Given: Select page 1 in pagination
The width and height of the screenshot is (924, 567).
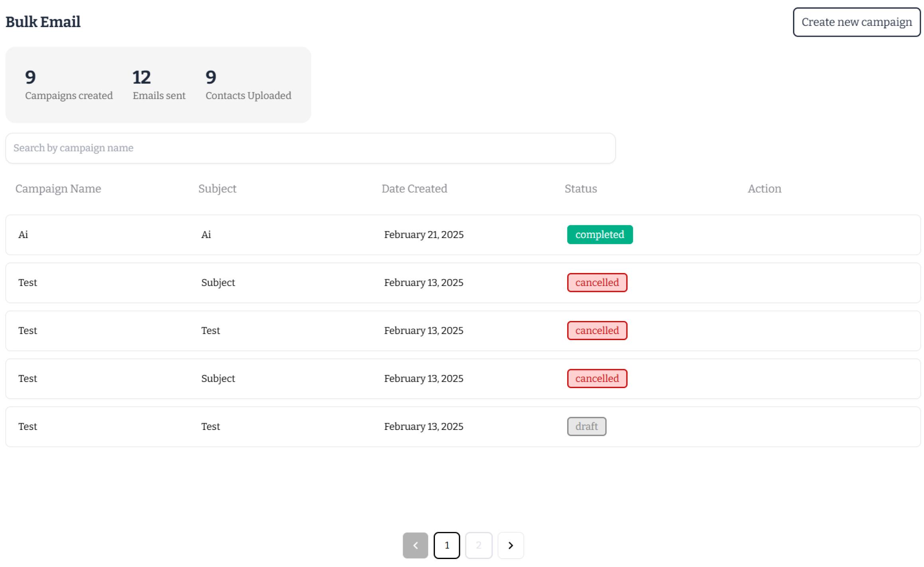Looking at the screenshot, I should point(447,545).
